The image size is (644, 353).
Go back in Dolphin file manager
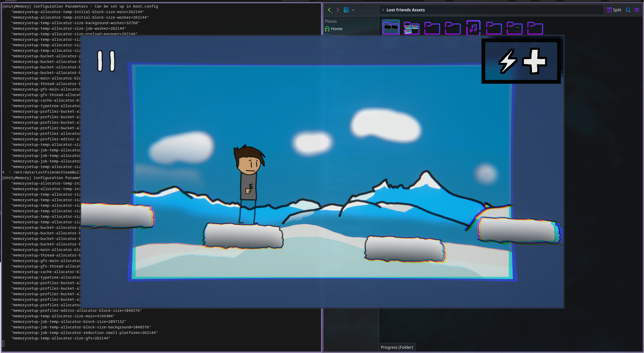[x=329, y=10]
